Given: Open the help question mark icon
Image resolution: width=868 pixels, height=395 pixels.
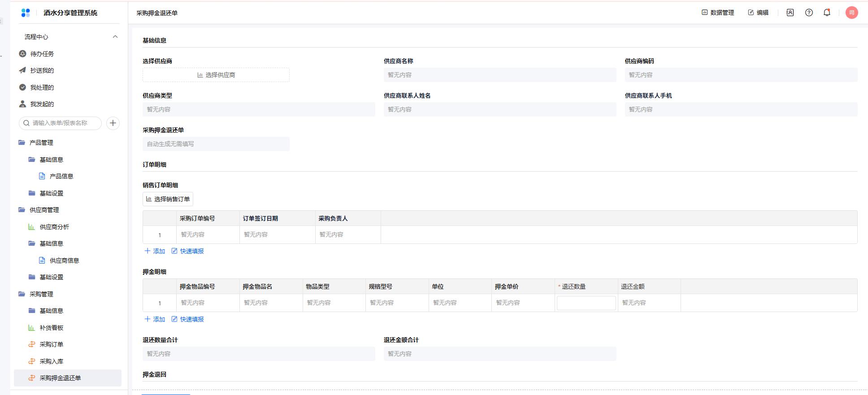Looking at the screenshot, I should click(809, 13).
